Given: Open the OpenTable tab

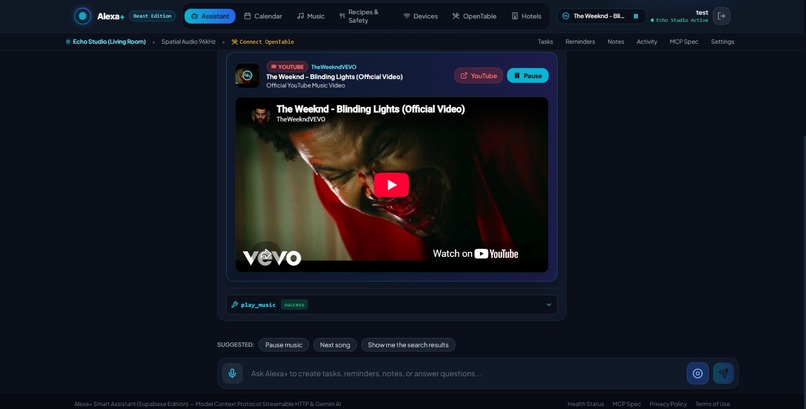Looking at the screenshot, I should tap(474, 16).
